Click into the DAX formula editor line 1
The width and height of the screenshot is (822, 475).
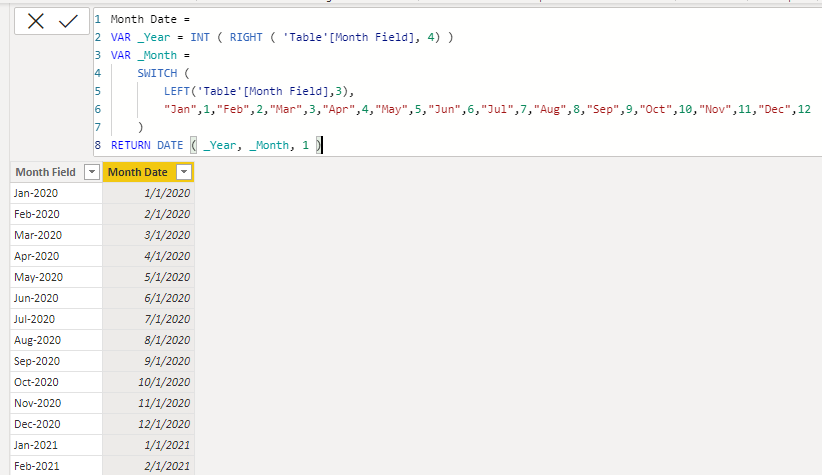point(150,19)
